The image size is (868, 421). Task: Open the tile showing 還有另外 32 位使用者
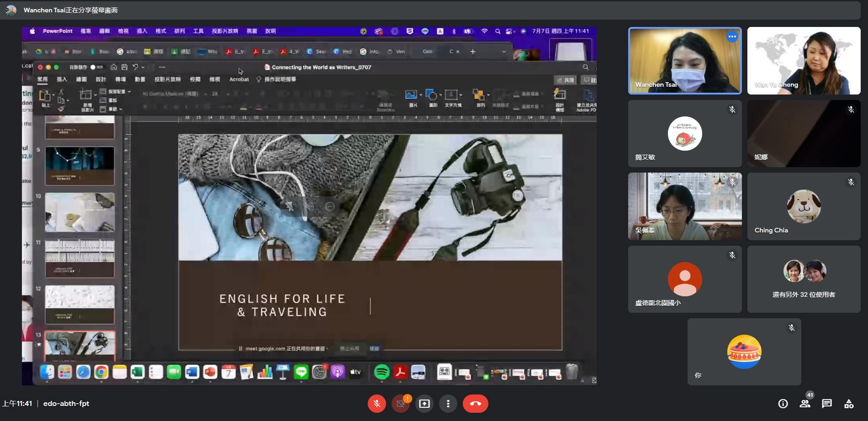coord(804,279)
